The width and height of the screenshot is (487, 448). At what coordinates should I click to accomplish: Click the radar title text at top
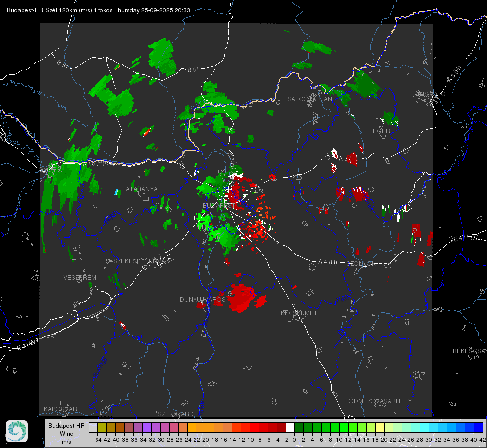point(98,10)
